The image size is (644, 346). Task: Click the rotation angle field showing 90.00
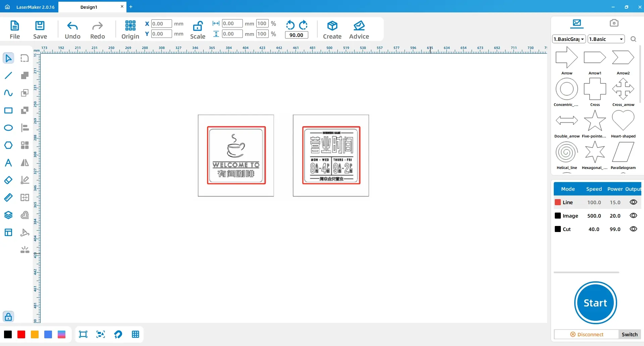tap(297, 35)
